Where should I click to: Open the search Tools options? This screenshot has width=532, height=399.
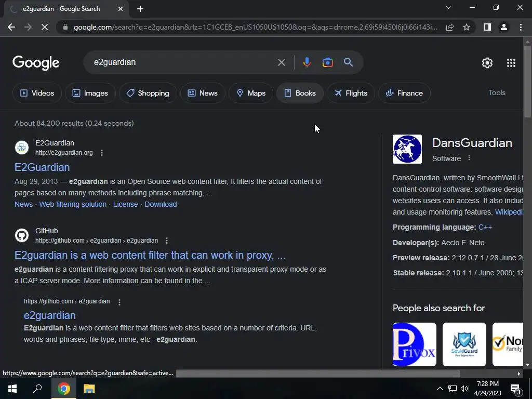tap(497, 92)
